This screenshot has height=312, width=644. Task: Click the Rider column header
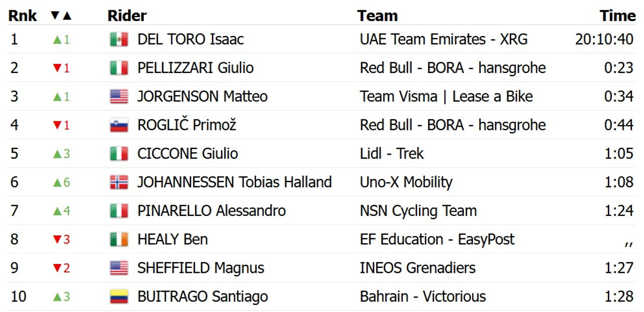click(x=127, y=16)
